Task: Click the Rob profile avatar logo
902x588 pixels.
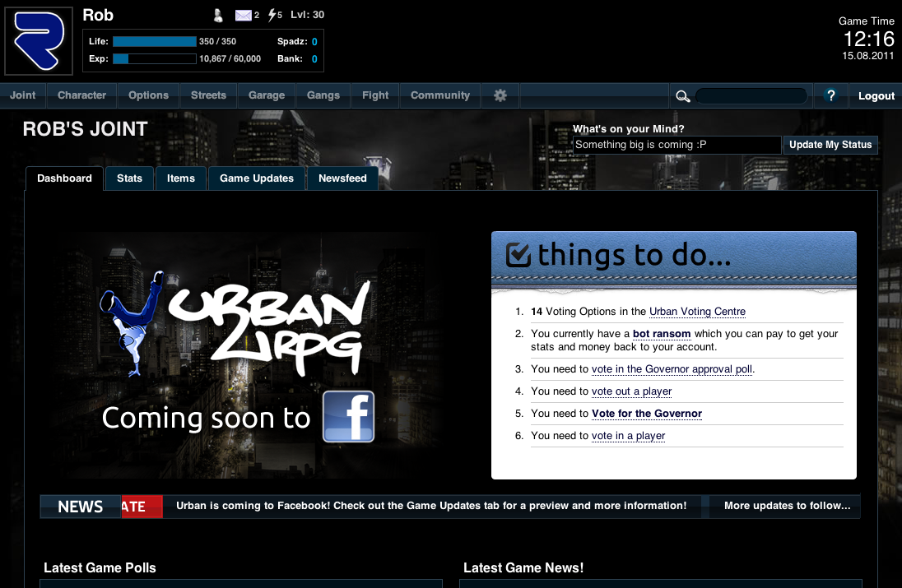Action: click(x=39, y=40)
